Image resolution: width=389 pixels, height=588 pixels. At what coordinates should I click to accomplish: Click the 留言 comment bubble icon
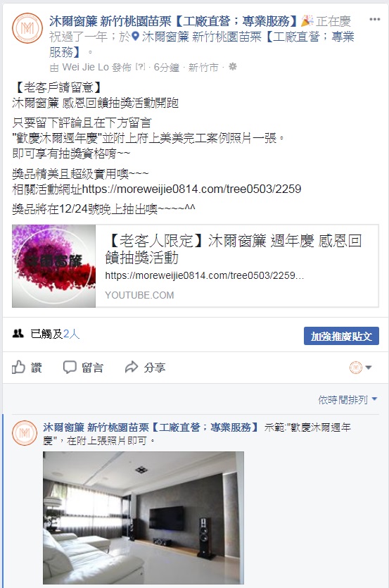point(70,367)
